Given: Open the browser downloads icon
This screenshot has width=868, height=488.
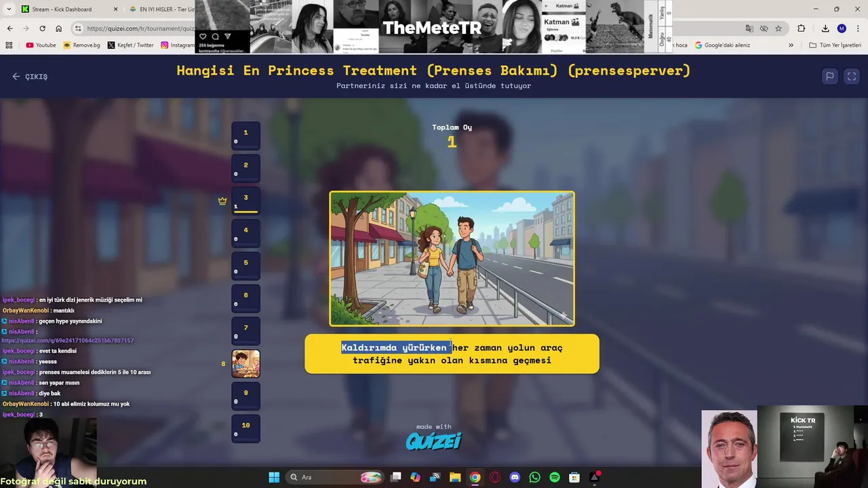Looking at the screenshot, I should pyautogui.click(x=825, y=28).
